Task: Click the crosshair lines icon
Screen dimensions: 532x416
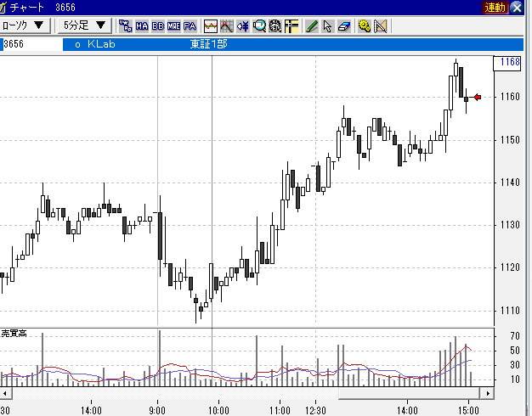Action: coord(291,26)
